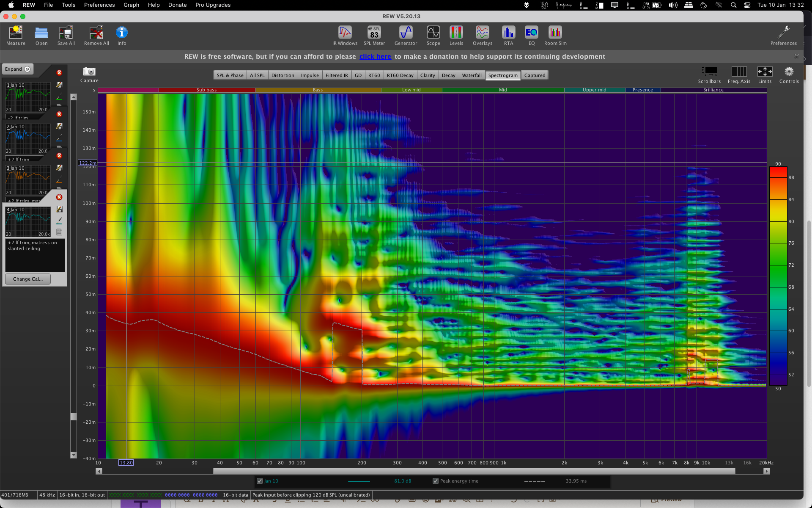Save measurement 2 with disk icon
812x508 pixels.
(59, 126)
